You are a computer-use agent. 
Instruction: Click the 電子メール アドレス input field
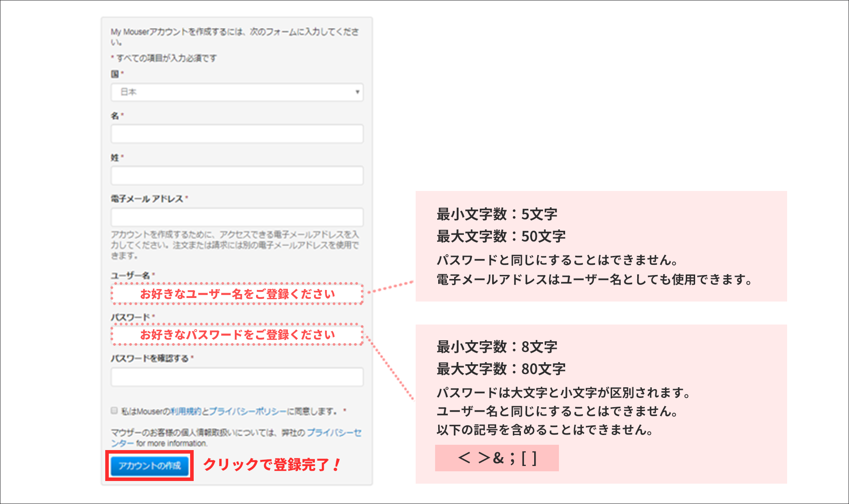coord(237,217)
